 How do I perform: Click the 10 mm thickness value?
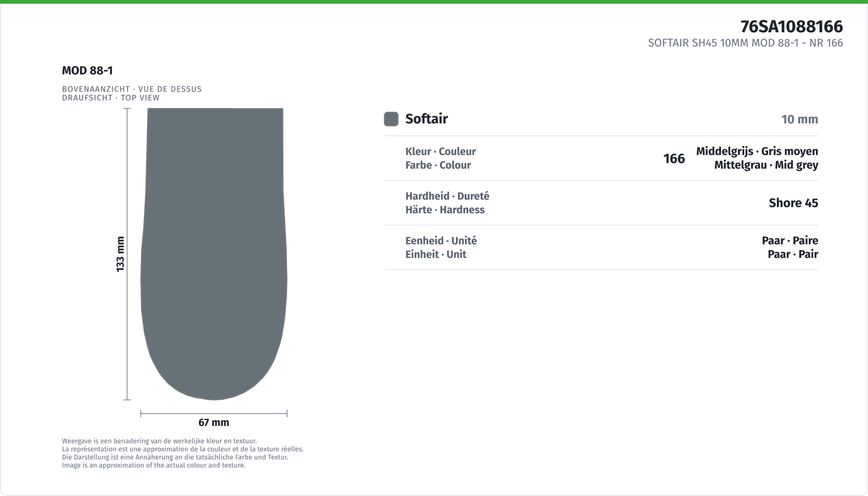[800, 119]
